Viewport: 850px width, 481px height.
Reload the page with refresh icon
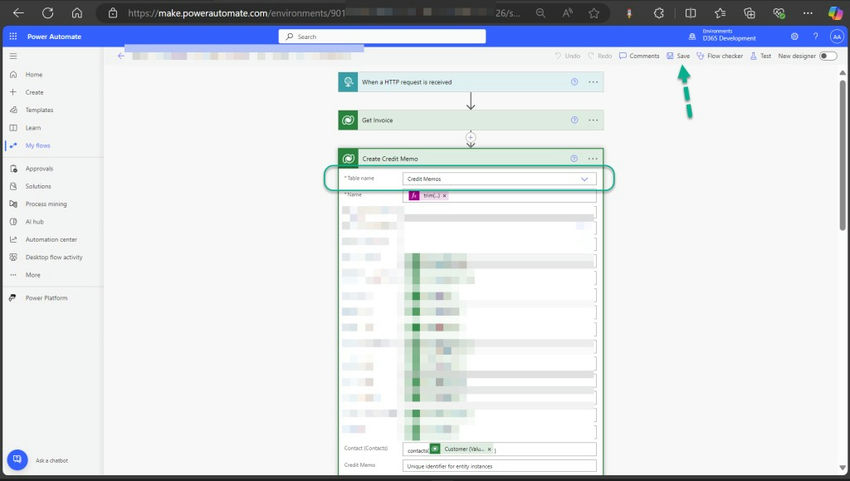click(x=48, y=13)
